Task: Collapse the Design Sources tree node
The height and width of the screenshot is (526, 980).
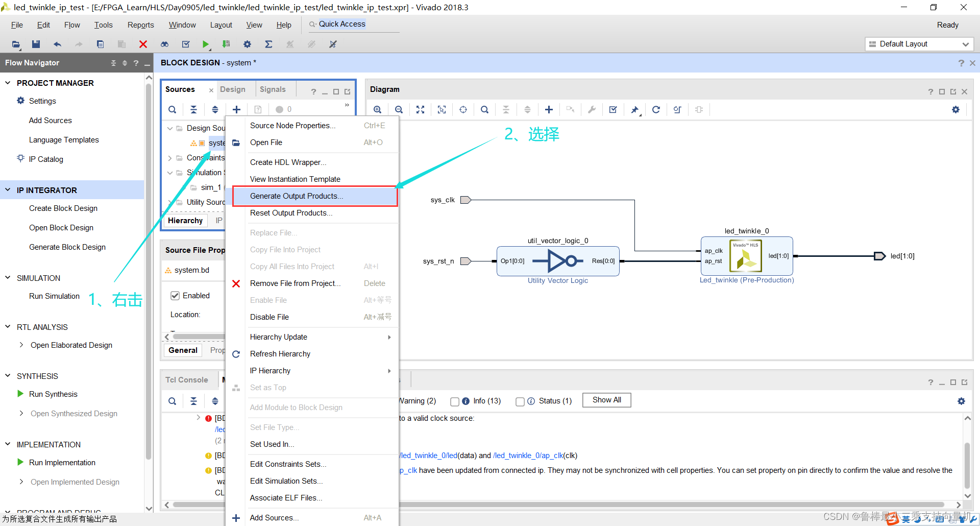Action: coord(170,128)
